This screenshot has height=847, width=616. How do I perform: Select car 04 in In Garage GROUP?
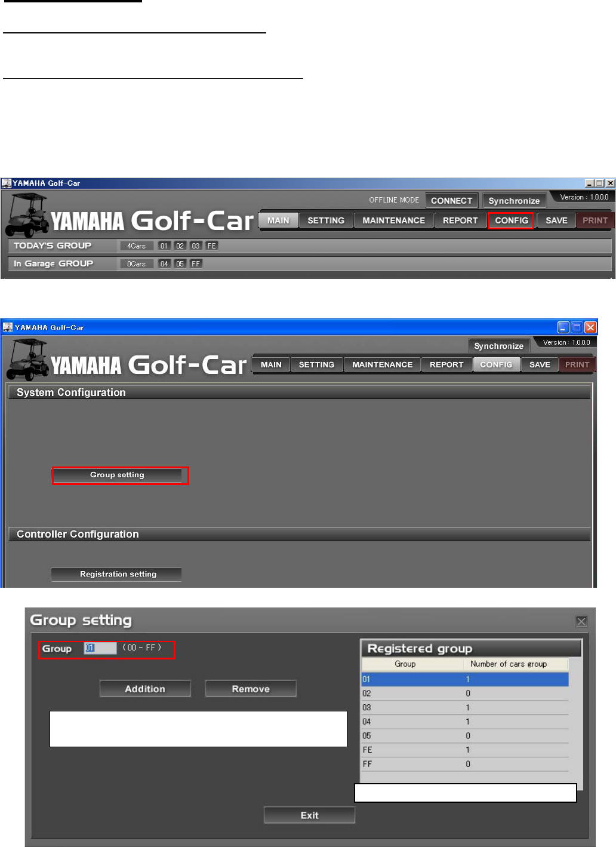pos(164,264)
